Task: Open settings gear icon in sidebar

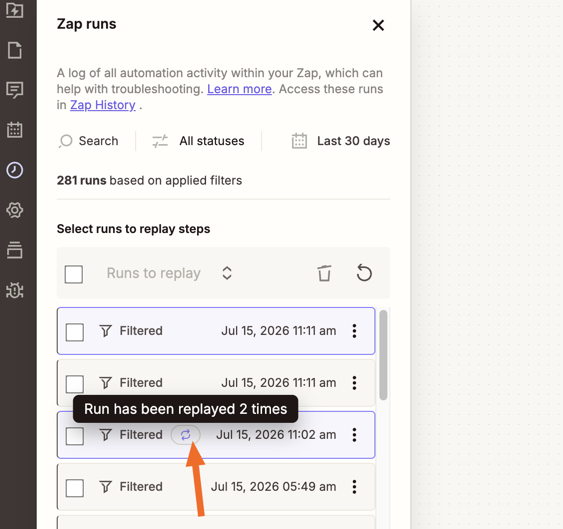Action: (x=15, y=210)
